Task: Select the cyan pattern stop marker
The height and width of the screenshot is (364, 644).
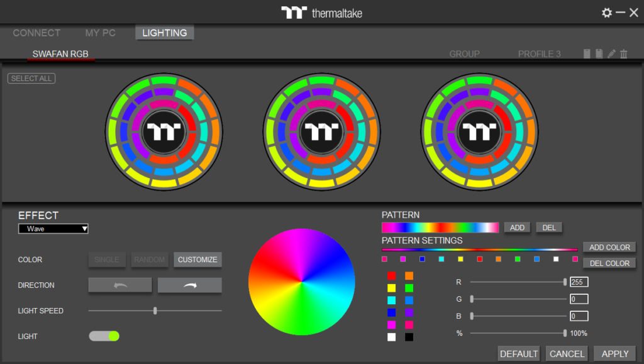Action: click(x=441, y=259)
